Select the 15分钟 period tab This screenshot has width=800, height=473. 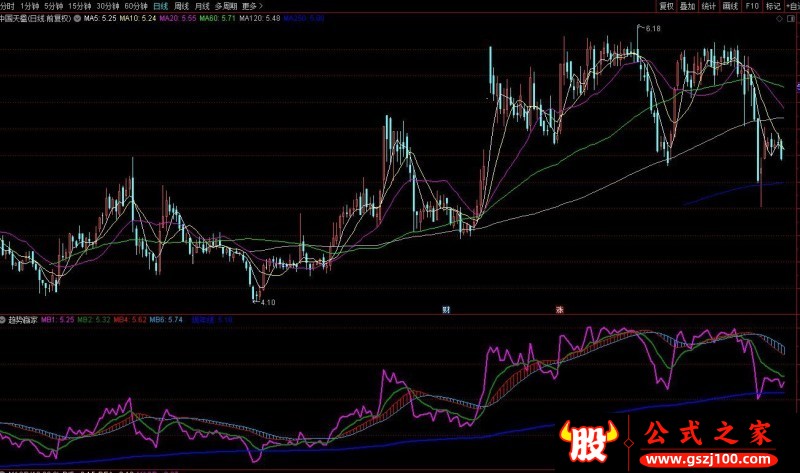79,6
